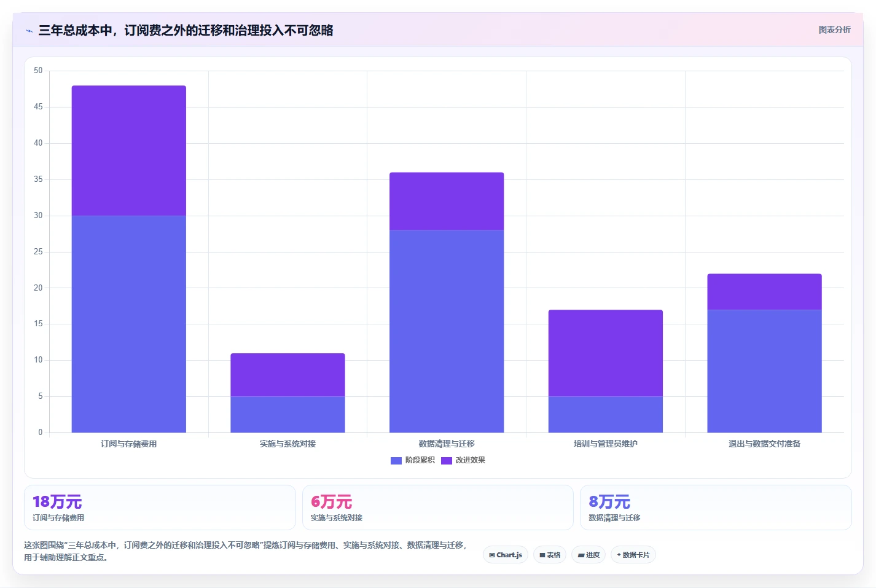The height and width of the screenshot is (588, 876).
Task: Click the purple bar segment for 退出与数据交付准备
Action: pos(764,292)
